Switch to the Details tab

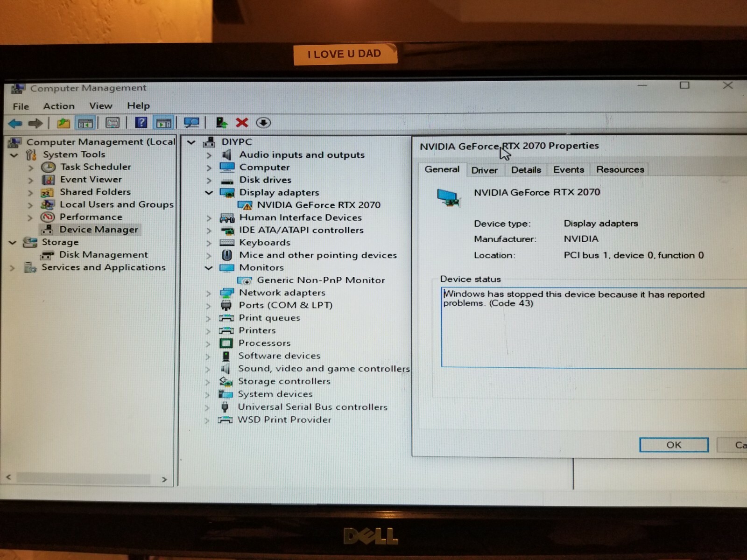(526, 170)
